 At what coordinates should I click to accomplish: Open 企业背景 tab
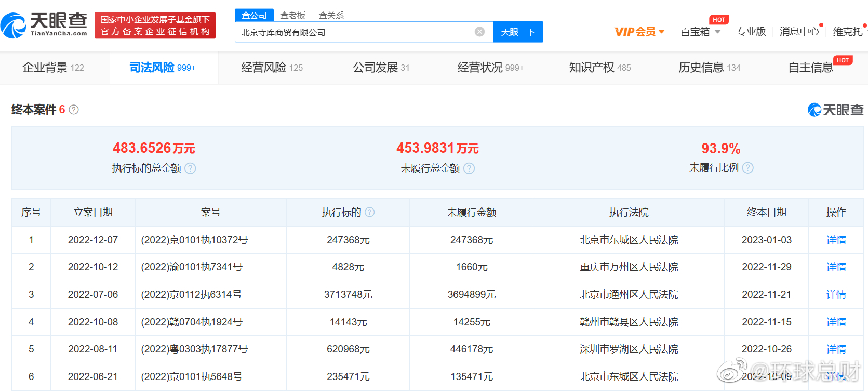tap(53, 68)
